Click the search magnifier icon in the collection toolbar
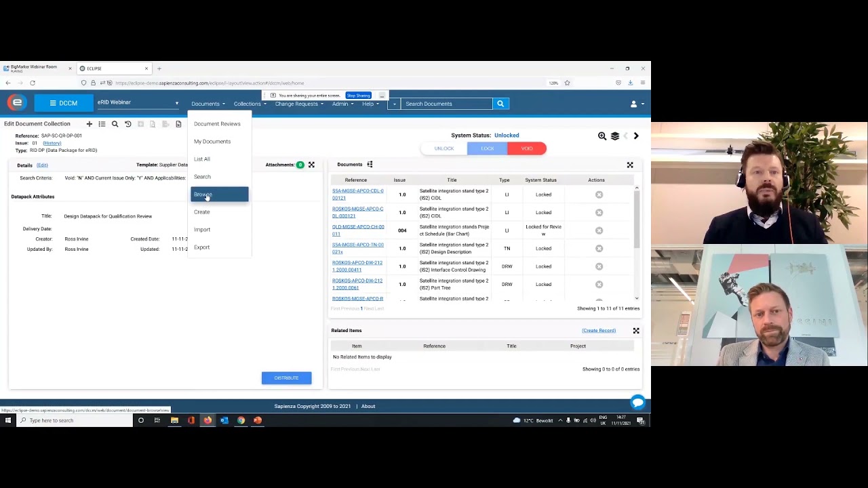868x488 pixels. pos(115,124)
